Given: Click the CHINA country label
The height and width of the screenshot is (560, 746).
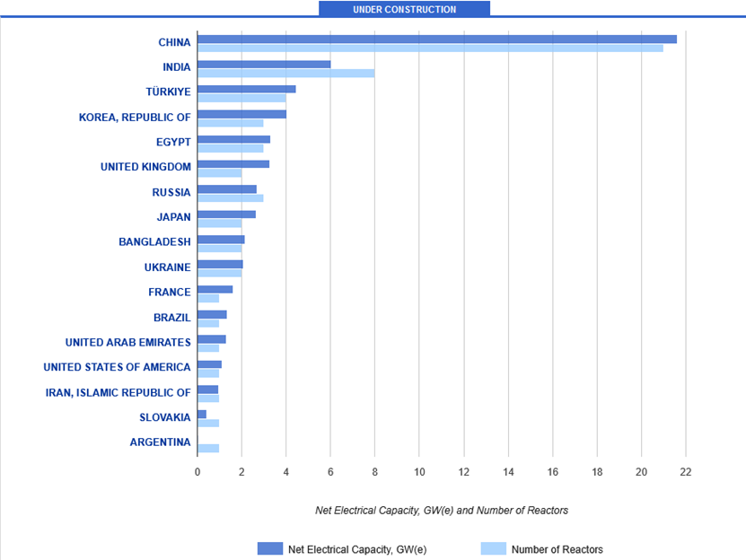Looking at the screenshot, I should point(174,42).
